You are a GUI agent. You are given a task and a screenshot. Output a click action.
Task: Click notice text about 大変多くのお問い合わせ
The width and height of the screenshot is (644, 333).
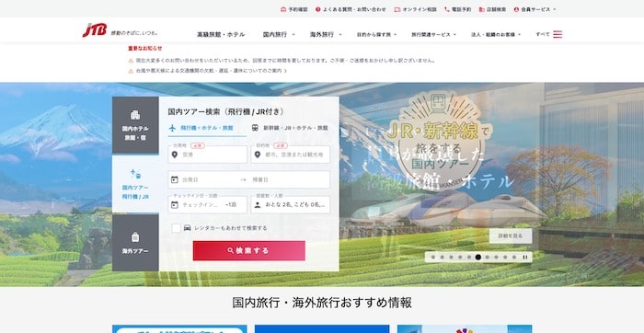pyautogui.click(x=285, y=61)
